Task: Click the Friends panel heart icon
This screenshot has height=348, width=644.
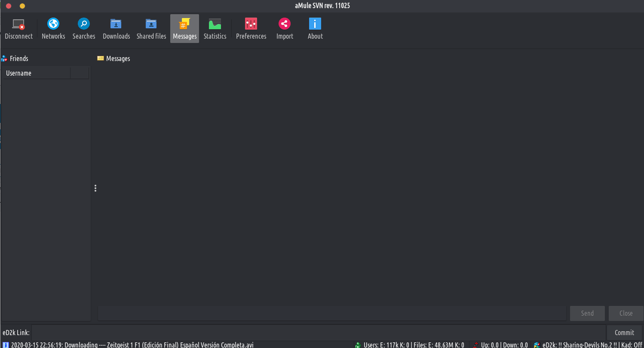Action: point(4,58)
